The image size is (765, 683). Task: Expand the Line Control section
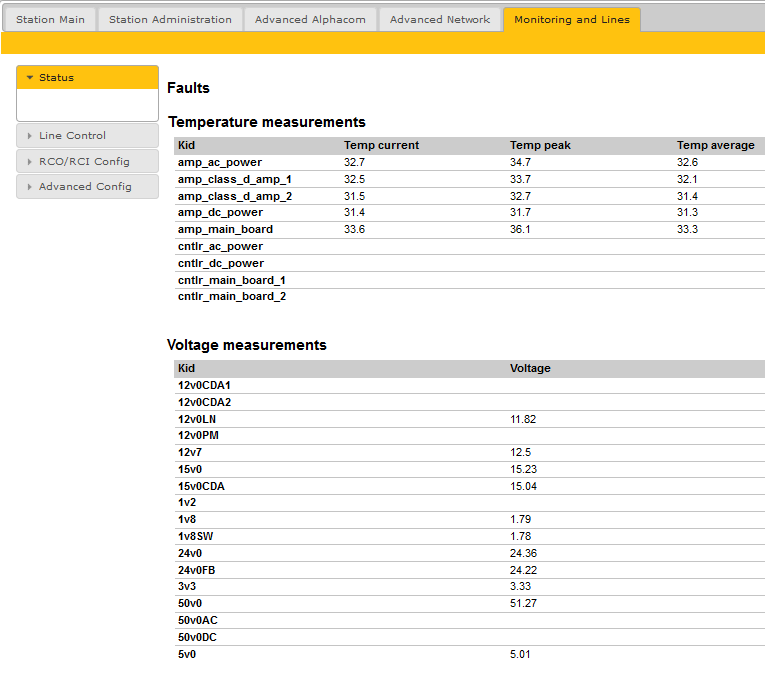click(x=87, y=136)
